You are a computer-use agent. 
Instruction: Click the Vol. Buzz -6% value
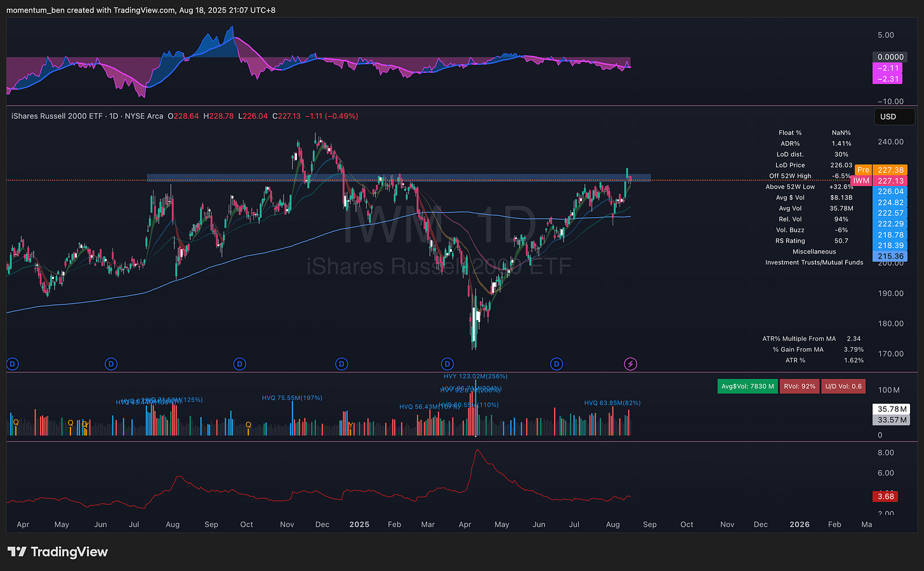(841, 230)
